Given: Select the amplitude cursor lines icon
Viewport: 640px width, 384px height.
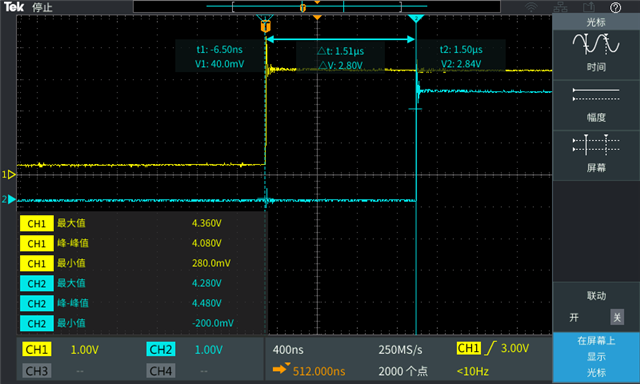Looking at the screenshot, I should pos(596,95).
